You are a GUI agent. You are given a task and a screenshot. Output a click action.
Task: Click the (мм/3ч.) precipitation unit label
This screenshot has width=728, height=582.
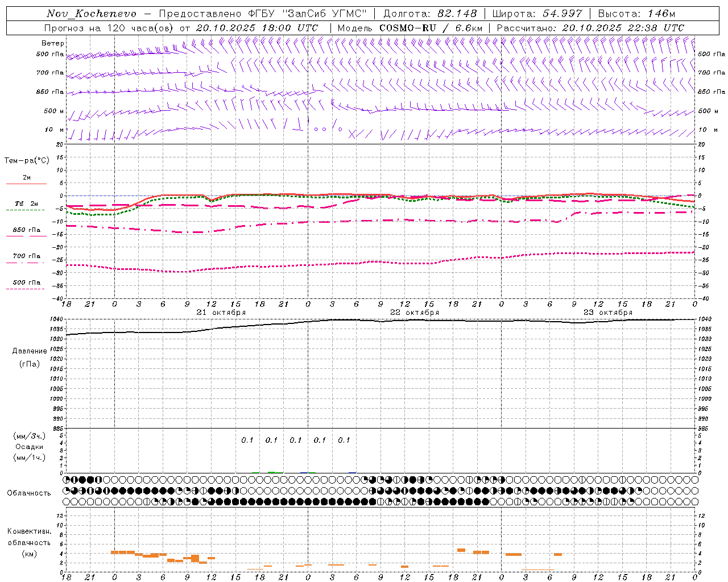30,436
